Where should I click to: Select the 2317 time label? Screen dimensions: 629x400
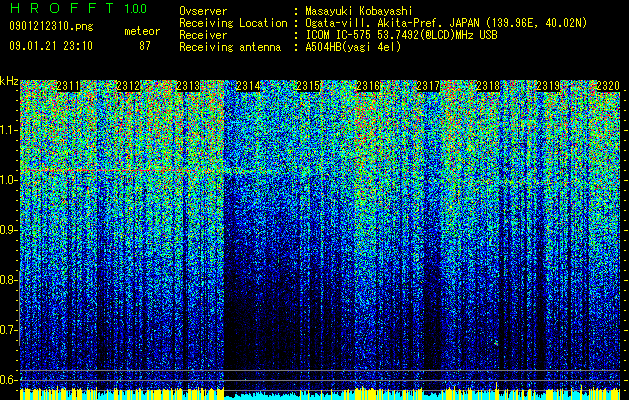(428, 86)
